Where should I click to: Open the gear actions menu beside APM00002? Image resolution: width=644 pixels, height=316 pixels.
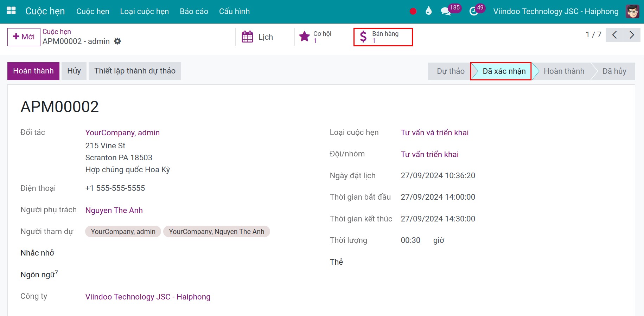tap(117, 41)
